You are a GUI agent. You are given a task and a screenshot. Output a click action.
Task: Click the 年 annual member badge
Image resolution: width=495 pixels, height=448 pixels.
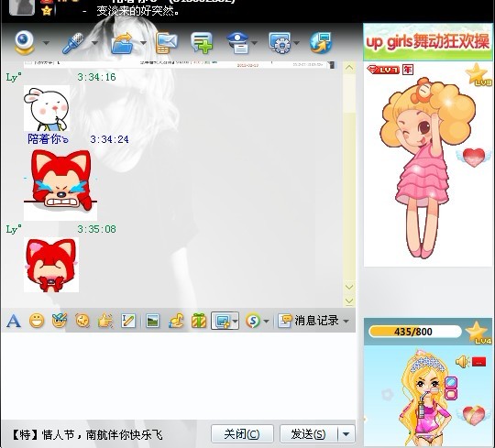(x=408, y=70)
